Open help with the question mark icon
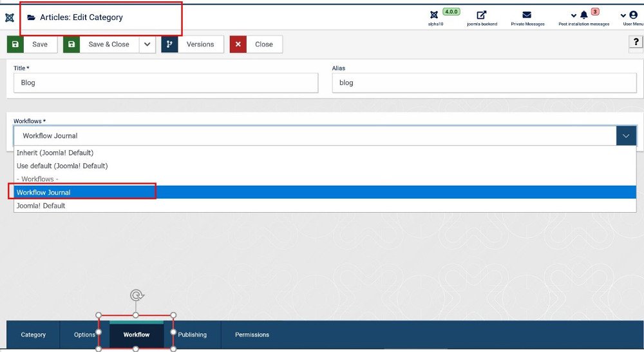Image resolution: width=644 pixels, height=352 pixels. pos(636,42)
